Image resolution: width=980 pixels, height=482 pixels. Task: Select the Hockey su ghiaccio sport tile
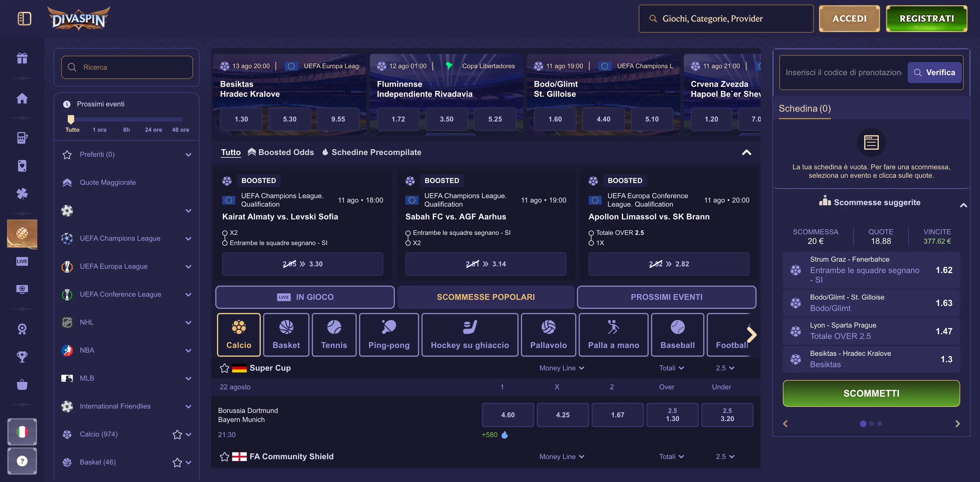(470, 335)
